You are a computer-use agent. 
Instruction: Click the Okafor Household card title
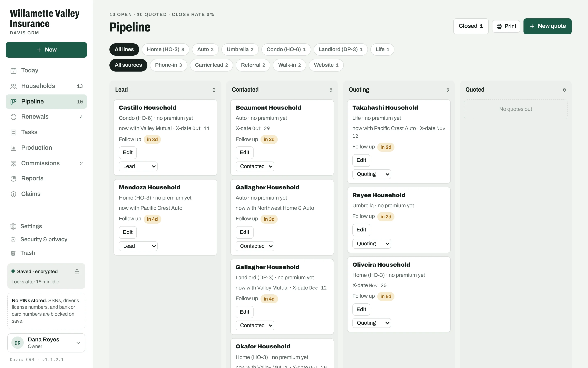263,346
